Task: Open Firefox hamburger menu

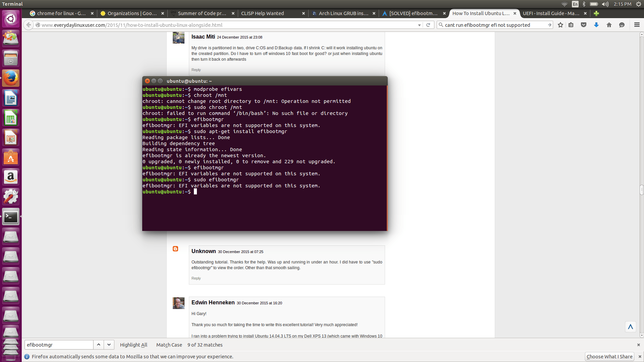Action: pos(637,25)
